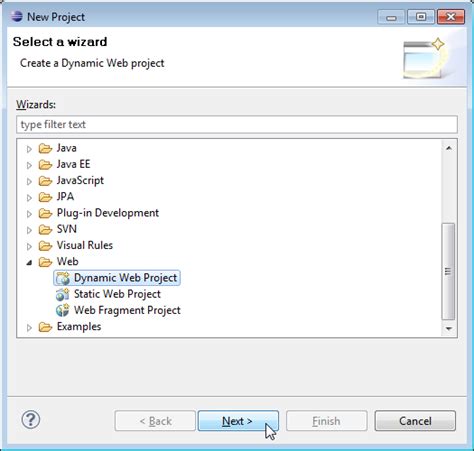Minimize the New Project dialog
Viewport: 474px width, 451px height.
tap(391, 17)
